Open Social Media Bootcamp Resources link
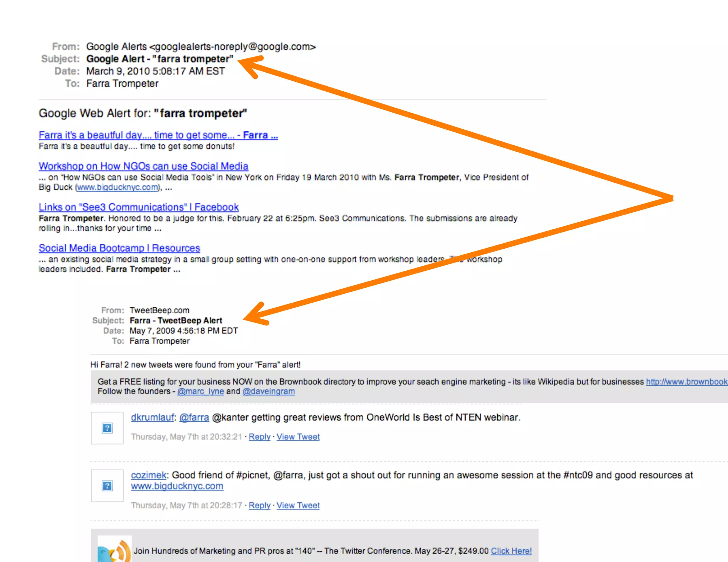Screen dimensions: 728x562 119,248
